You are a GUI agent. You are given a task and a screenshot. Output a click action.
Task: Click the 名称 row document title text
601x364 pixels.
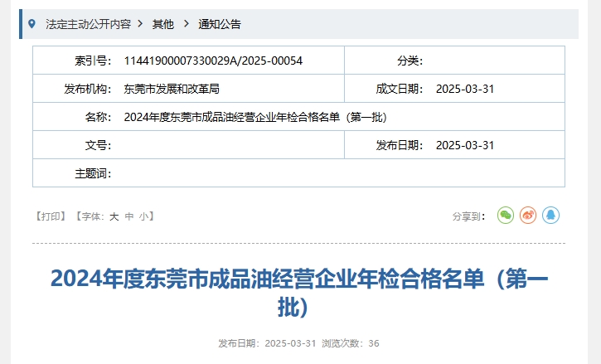click(x=255, y=117)
